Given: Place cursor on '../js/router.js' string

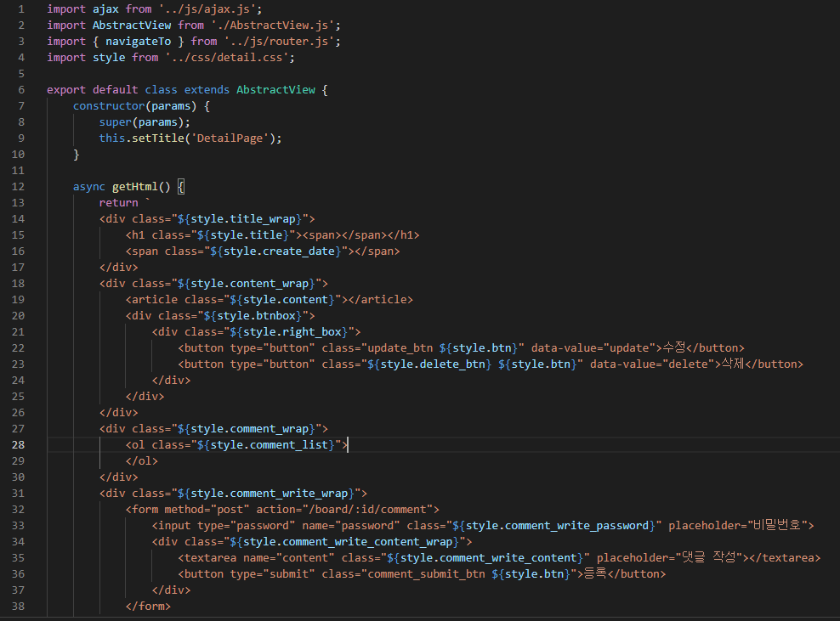Looking at the screenshot, I should tap(279, 42).
